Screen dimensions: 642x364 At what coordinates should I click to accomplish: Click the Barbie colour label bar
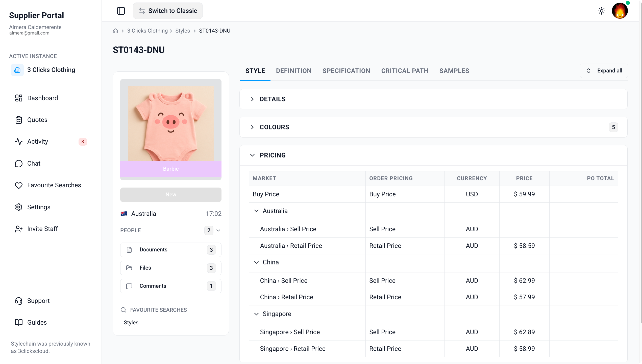click(x=171, y=169)
